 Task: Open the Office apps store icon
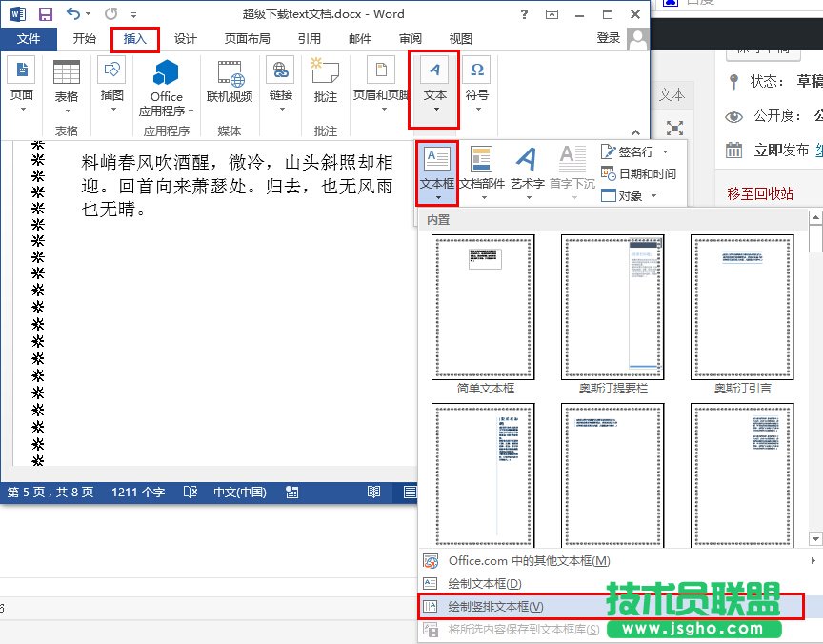pyautogui.click(x=167, y=73)
